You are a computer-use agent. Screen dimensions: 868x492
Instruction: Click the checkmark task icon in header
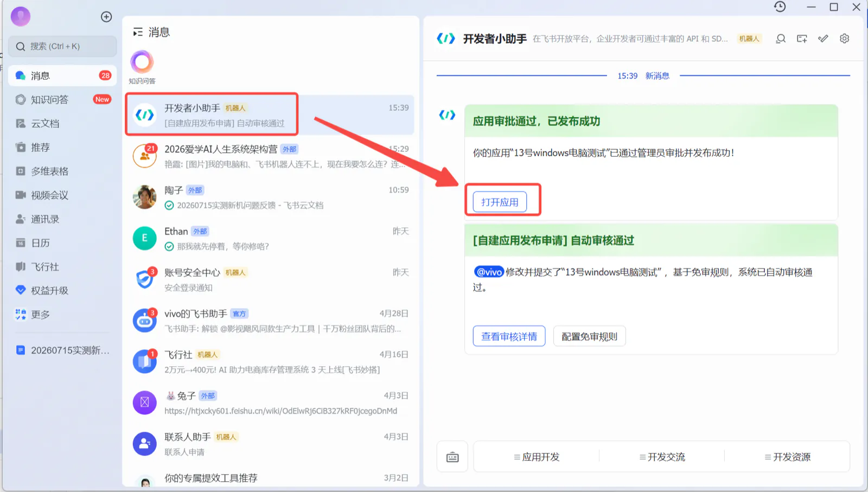(823, 39)
